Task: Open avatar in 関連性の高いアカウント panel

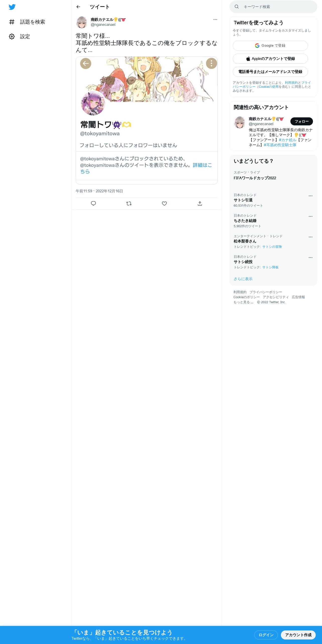Action: (x=239, y=122)
